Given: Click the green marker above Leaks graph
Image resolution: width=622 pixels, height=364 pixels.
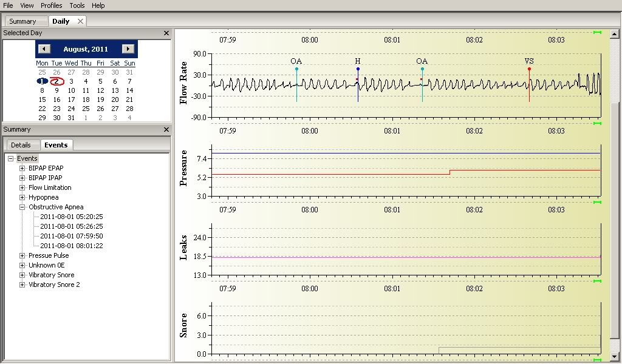Looking at the screenshot, I should 597,203.
